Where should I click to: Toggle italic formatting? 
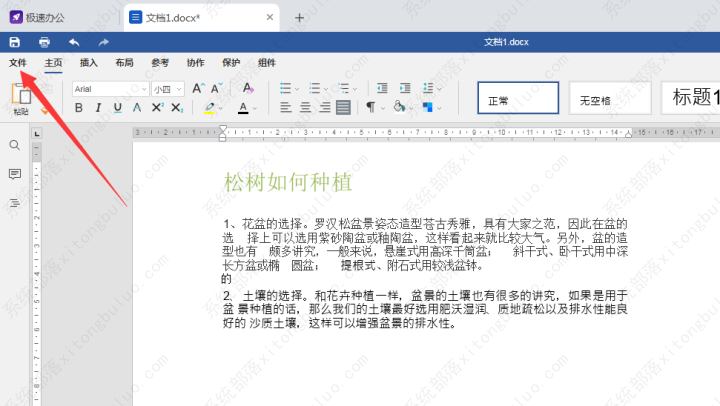[98, 107]
